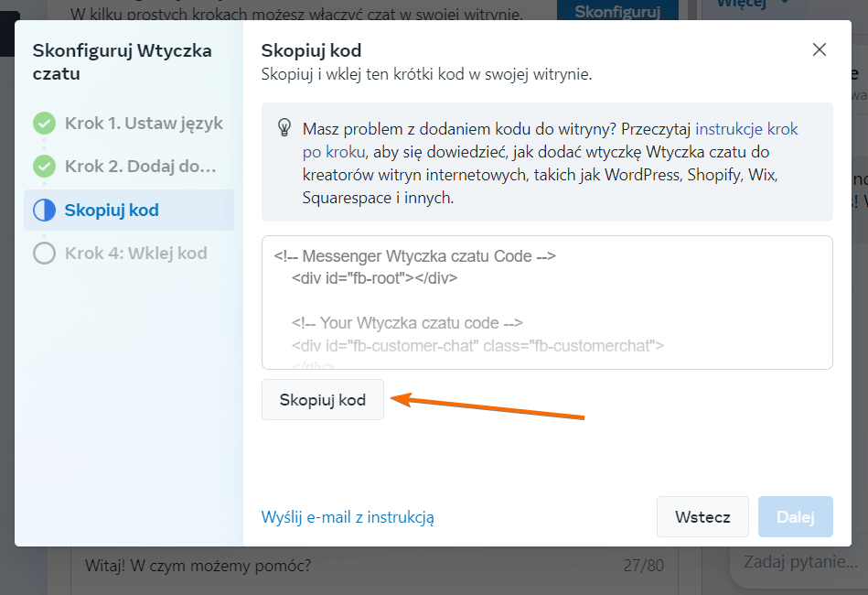Go to step Krok 1. Ustaw język
Screen dimensions: 868x595
144,124
